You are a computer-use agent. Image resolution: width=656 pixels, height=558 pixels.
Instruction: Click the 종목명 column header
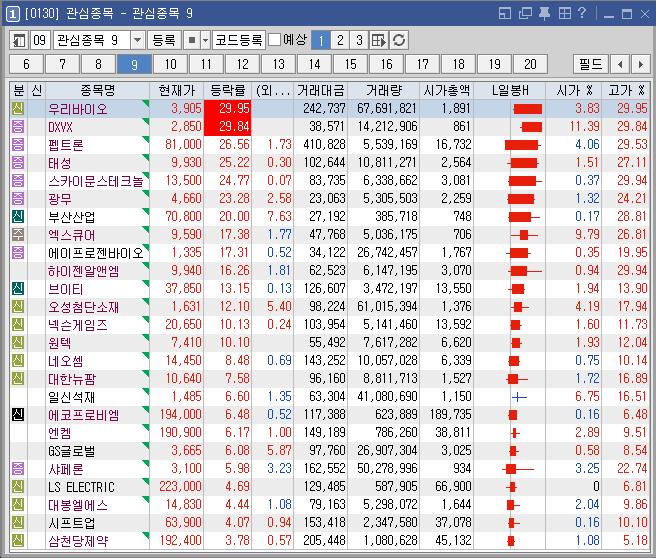tap(97, 90)
